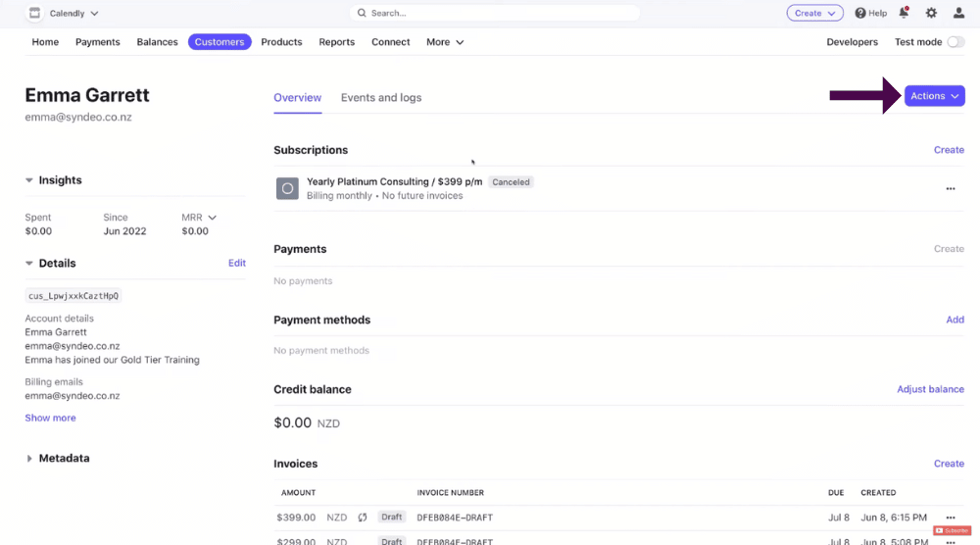Click the AMOUNT column header
The height and width of the screenshot is (545, 980).
pyautogui.click(x=298, y=492)
